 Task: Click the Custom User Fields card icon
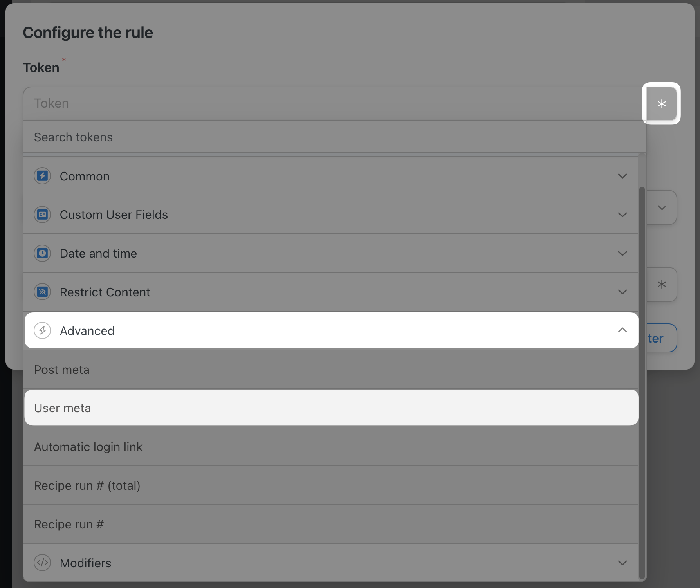point(42,215)
